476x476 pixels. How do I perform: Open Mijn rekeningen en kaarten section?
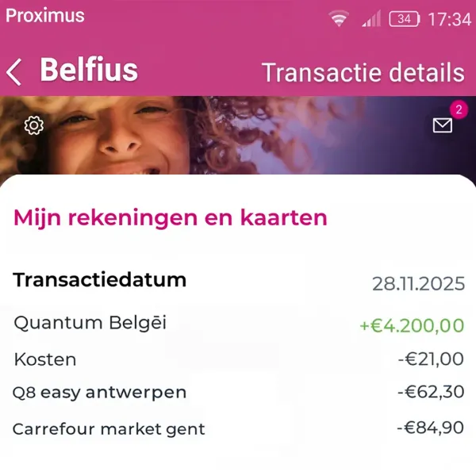point(171,217)
